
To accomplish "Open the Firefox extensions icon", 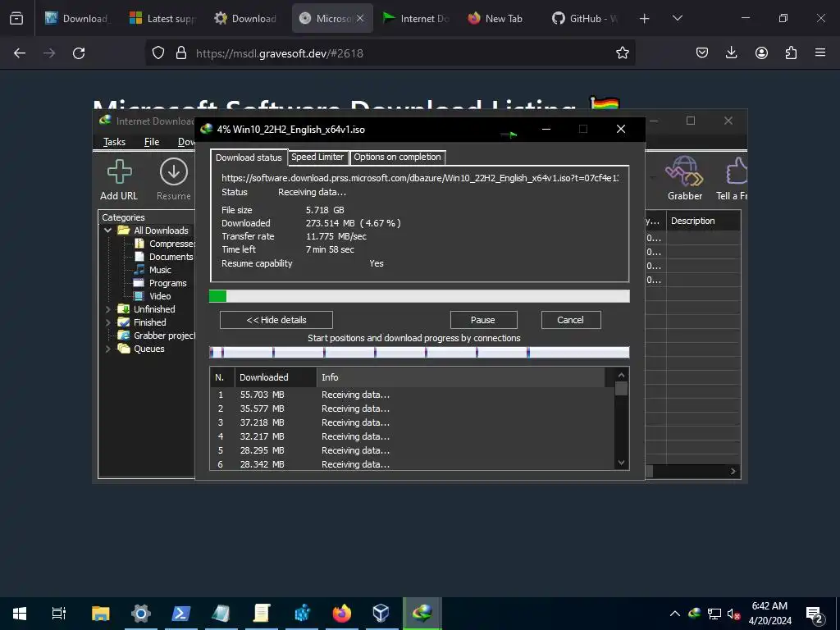I will tap(791, 53).
